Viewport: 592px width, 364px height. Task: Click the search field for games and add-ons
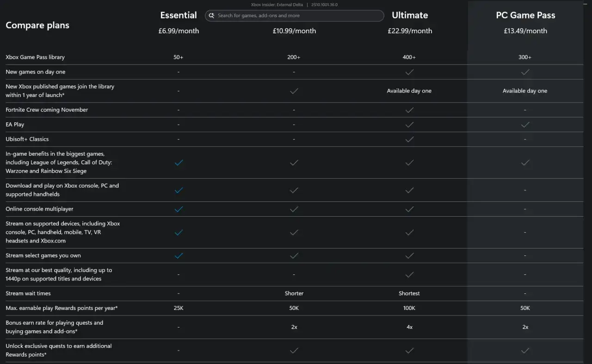[x=295, y=16]
